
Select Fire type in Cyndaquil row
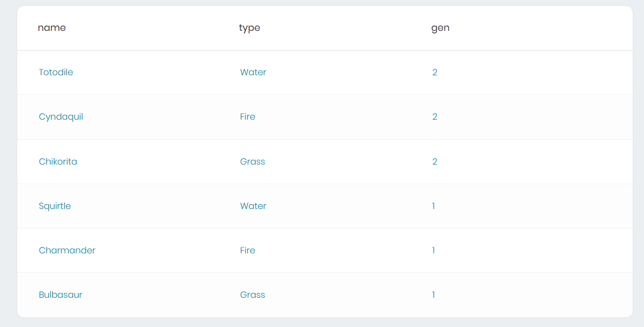pyautogui.click(x=248, y=117)
